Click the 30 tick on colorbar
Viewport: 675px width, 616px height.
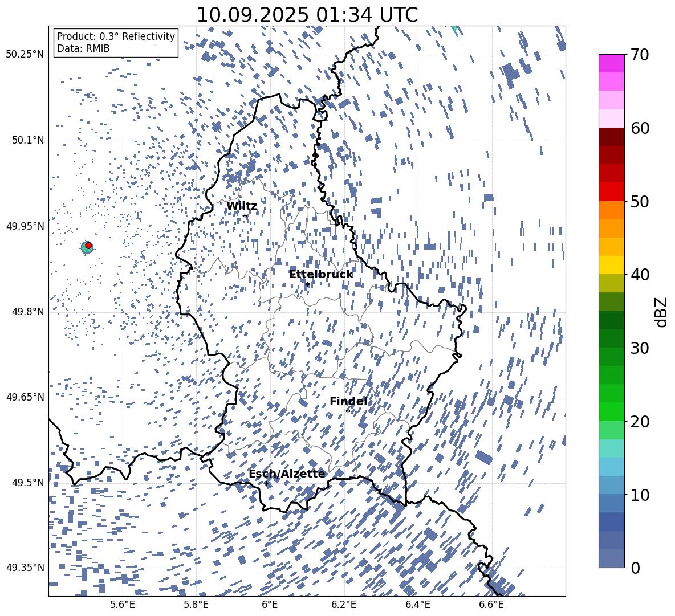pos(640,348)
